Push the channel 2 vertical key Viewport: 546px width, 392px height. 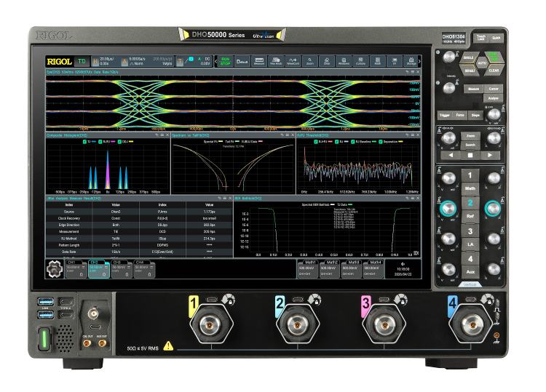pyautogui.click(x=470, y=203)
